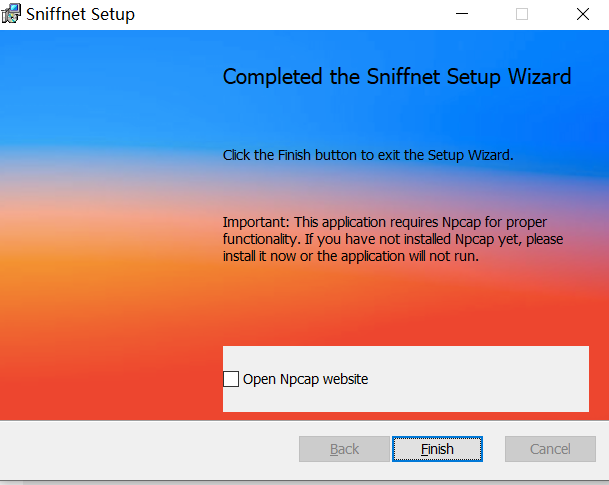
Task: Click the empty footer area left of Back
Action: click(150, 450)
